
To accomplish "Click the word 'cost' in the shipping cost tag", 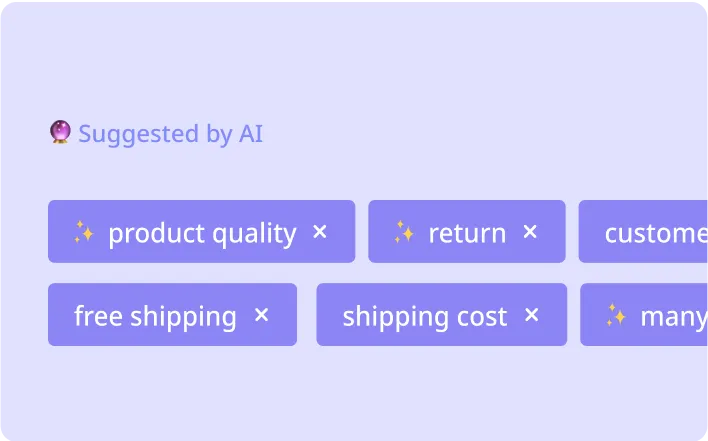I will (x=483, y=316).
